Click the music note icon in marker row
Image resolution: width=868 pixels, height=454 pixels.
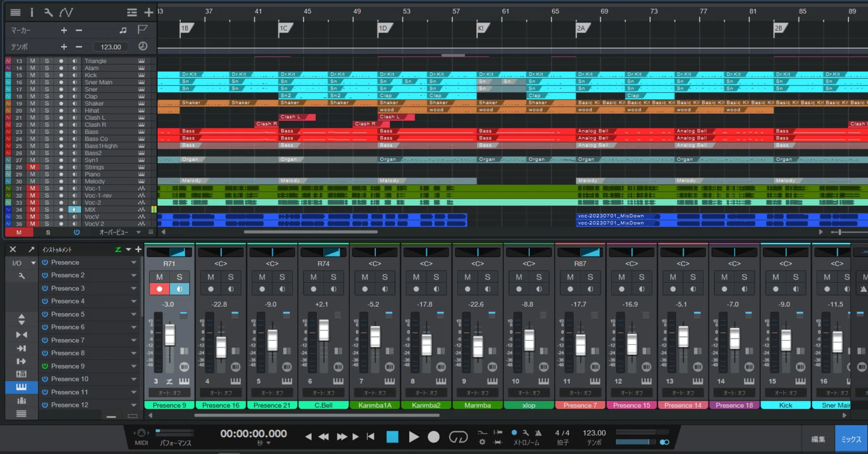(x=123, y=30)
